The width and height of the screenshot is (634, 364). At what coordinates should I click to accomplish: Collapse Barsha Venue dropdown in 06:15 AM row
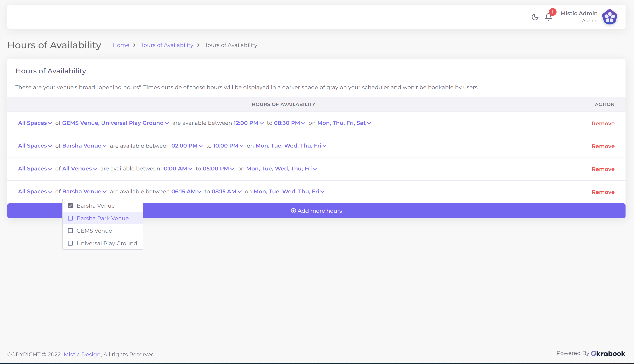click(x=85, y=191)
